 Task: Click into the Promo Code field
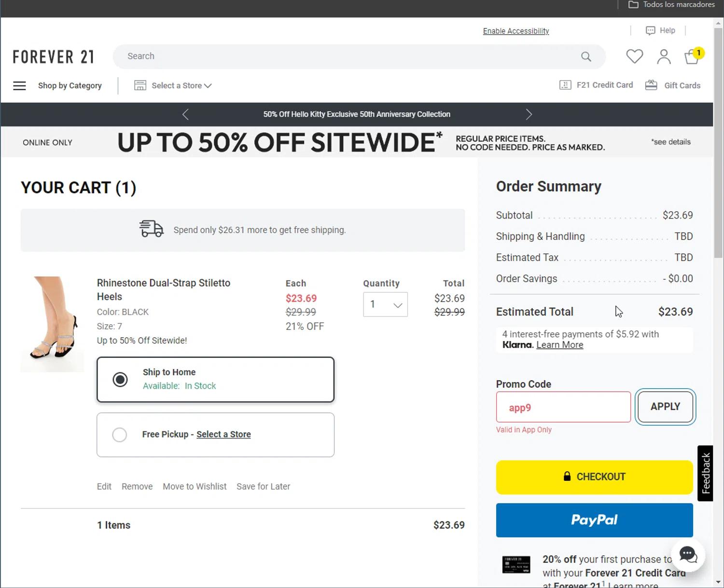(x=563, y=407)
